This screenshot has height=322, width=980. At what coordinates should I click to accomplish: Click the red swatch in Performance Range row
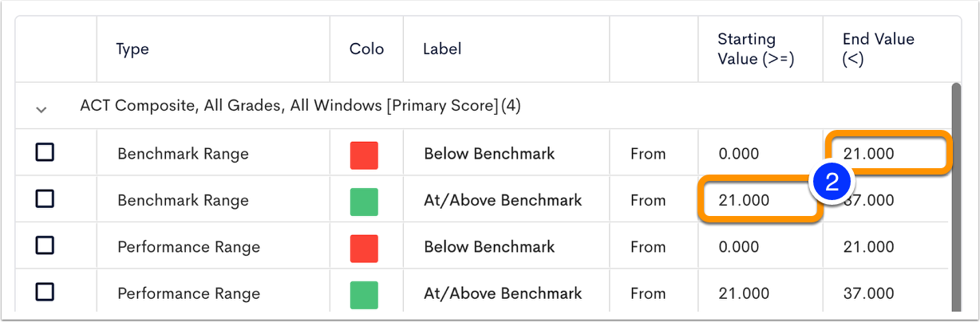[x=364, y=249]
